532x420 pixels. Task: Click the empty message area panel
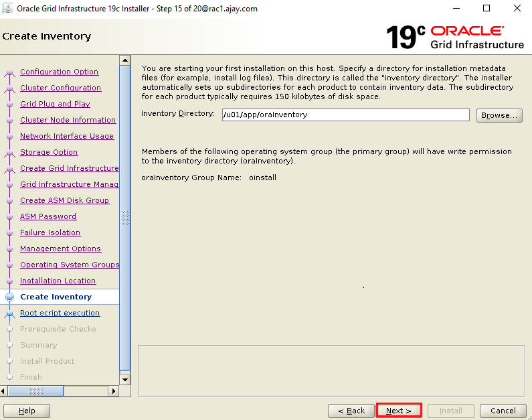tap(331, 371)
